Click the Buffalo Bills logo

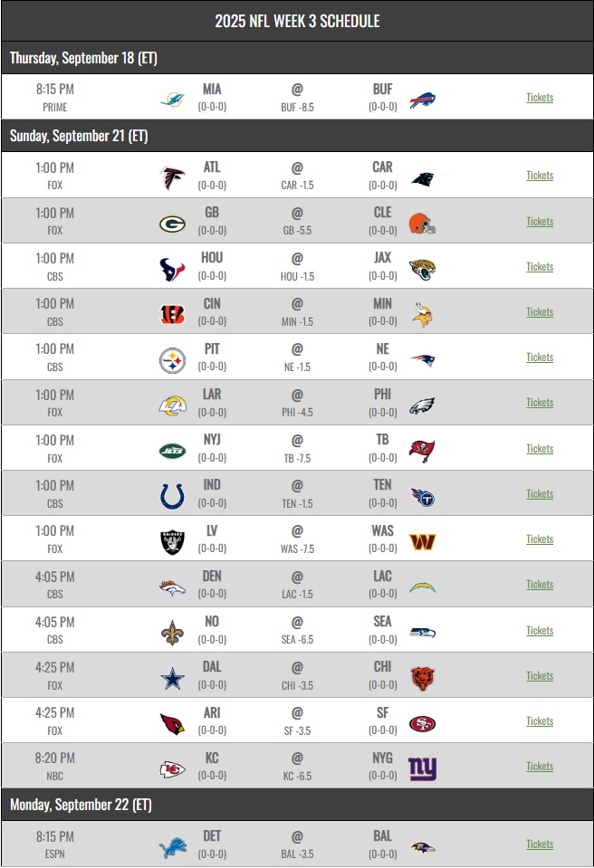tap(422, 99)
